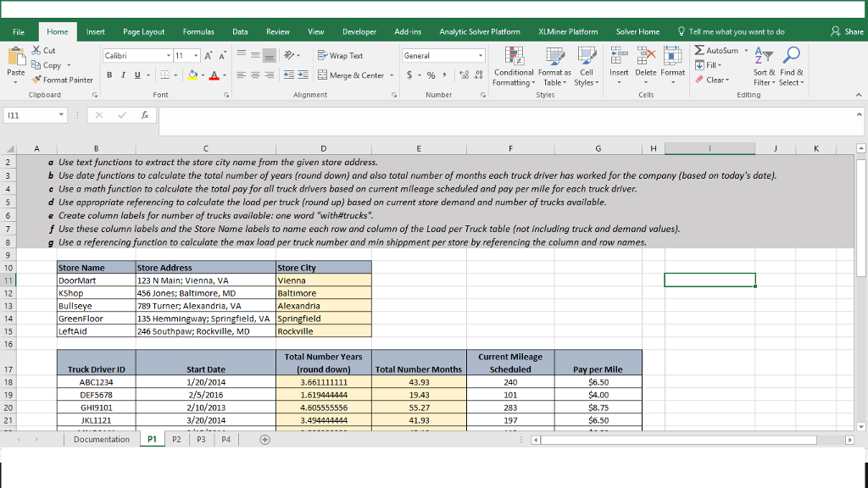
Task: Click the horizontal scrollbar thumb
Action: pyautogui.click(x=679, y=440)
